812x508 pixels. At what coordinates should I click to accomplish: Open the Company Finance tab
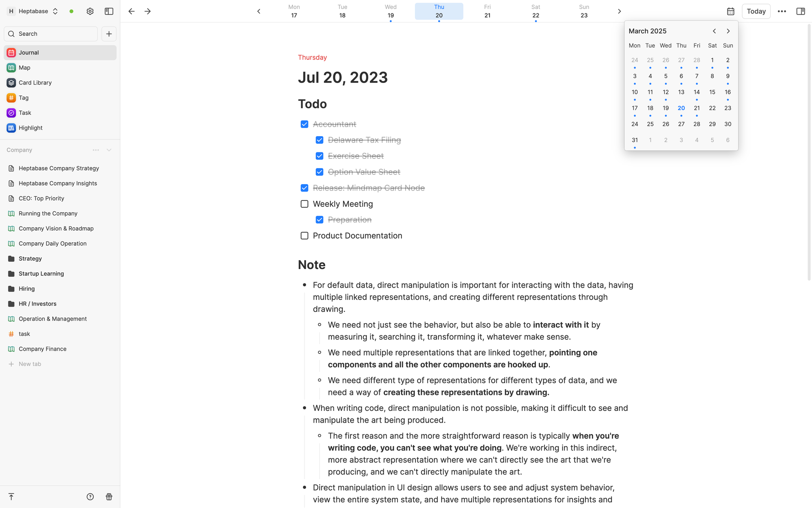(43, 349)
